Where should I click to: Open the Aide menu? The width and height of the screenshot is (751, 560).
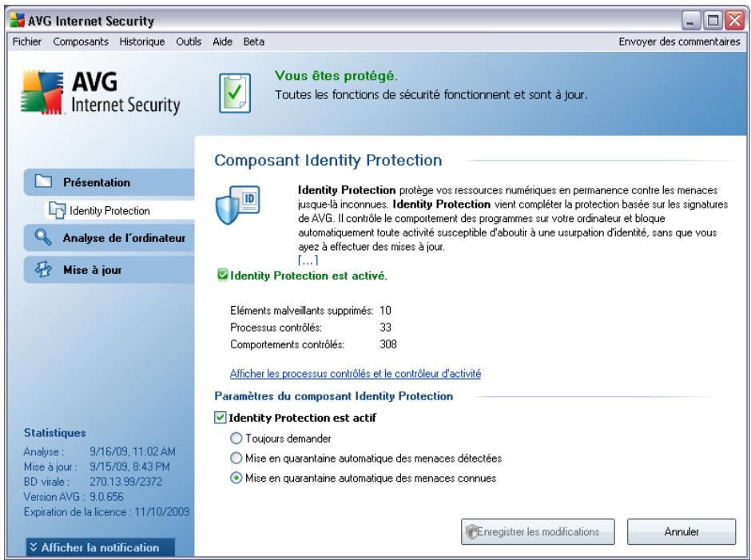click(222, 42)
